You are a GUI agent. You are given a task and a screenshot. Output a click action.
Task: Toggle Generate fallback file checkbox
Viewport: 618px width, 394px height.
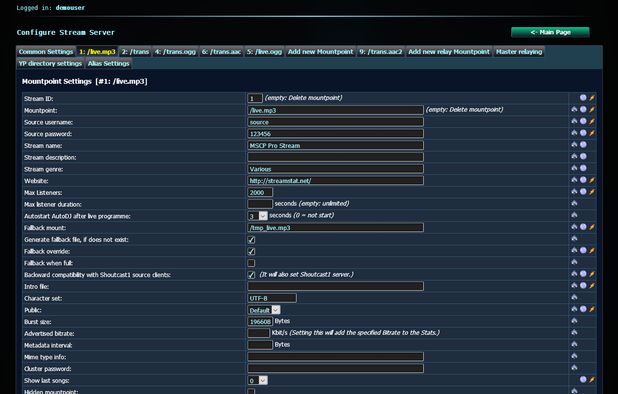pyautogui.click(x=251, y=240)
